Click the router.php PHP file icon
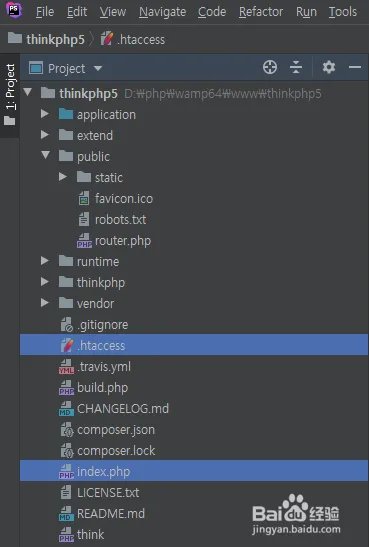 click(x=84, y=241)
